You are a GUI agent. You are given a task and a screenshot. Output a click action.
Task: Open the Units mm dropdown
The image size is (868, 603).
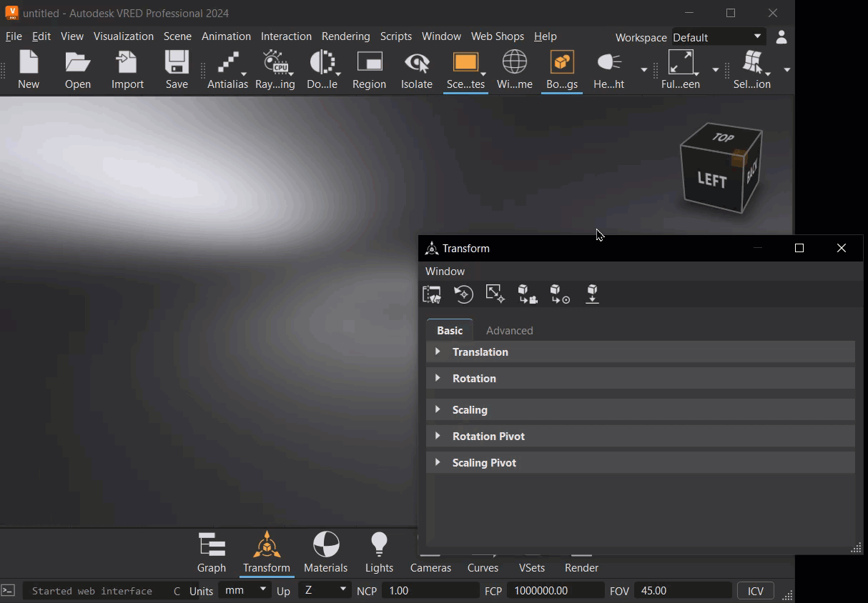pyautogui.click(x=245, y=590)
